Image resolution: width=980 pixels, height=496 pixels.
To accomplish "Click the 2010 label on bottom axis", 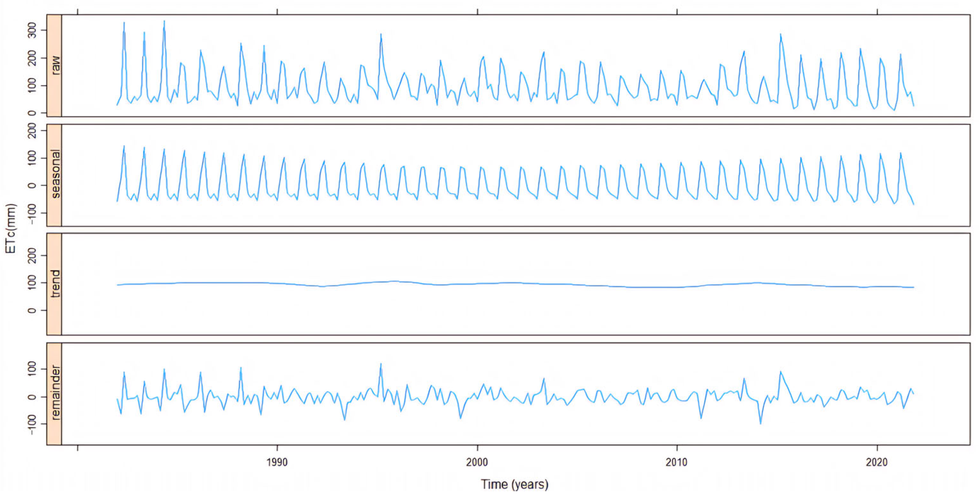I will tap(677, 462).
